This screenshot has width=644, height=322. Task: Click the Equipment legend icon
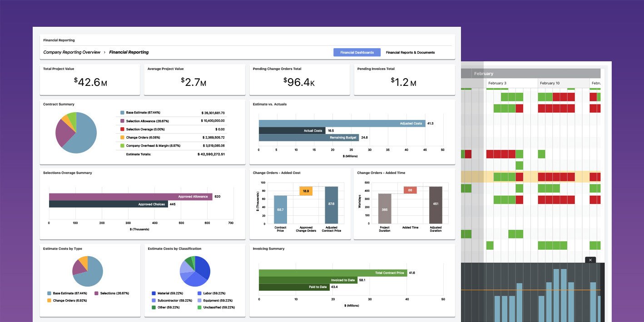(x=199, y=300)
